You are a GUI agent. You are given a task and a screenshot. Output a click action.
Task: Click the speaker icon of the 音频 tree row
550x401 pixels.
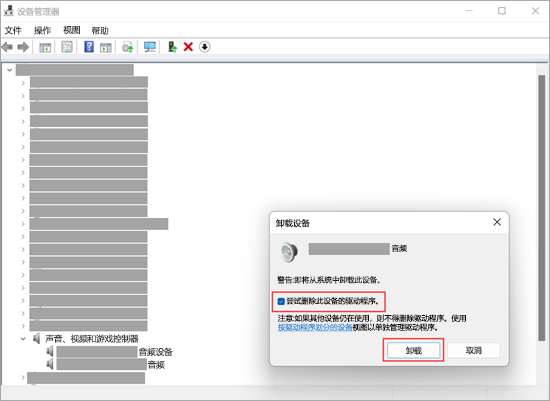50,365
